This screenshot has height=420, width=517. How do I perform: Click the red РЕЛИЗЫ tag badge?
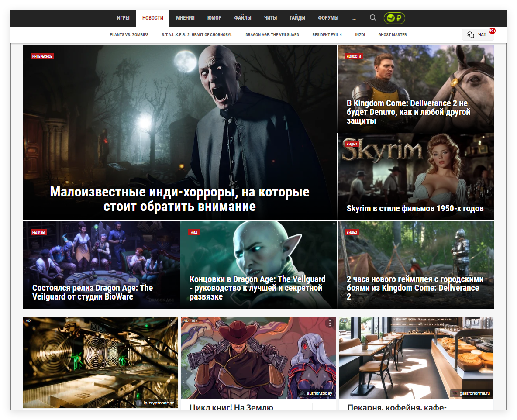38,232
